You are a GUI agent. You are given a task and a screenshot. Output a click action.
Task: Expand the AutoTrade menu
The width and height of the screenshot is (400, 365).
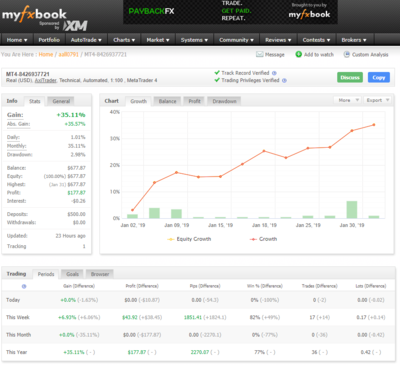86,40
